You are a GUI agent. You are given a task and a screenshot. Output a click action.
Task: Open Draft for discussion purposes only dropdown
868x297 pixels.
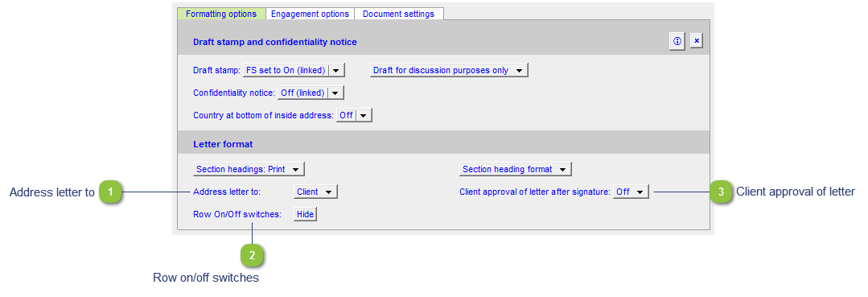click(449, 70)
